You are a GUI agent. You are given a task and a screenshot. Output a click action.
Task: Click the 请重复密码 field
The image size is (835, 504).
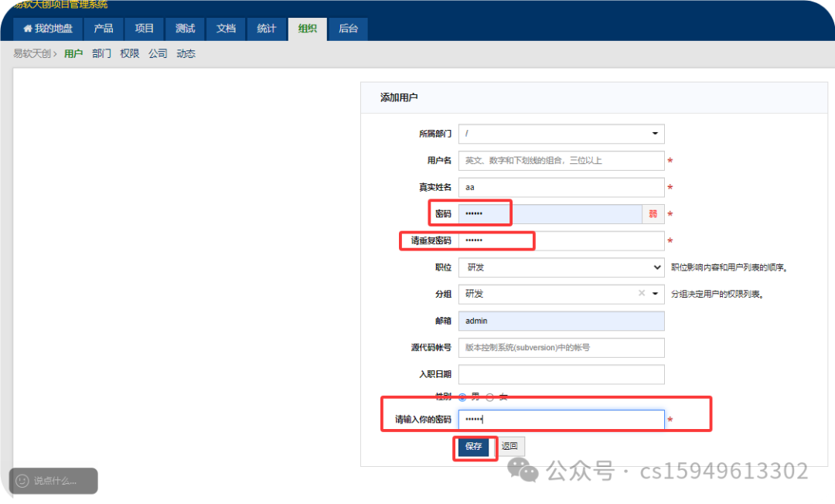coord(561,240)
